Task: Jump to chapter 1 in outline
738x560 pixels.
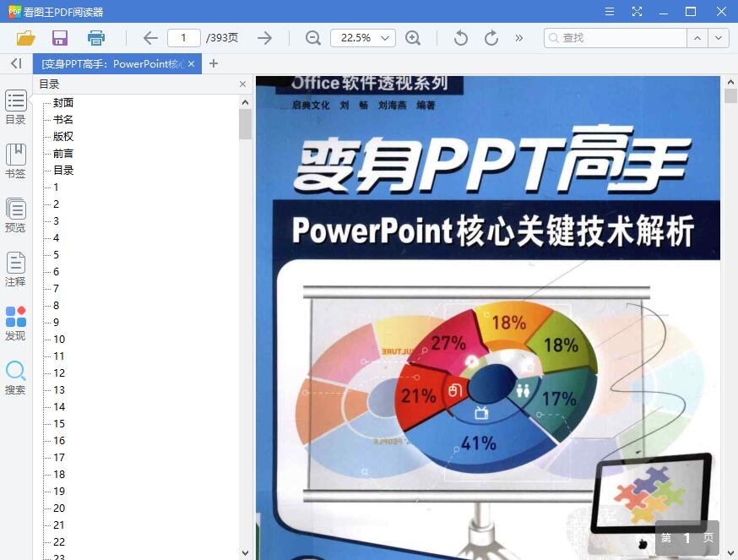Action: coord(56,187)
